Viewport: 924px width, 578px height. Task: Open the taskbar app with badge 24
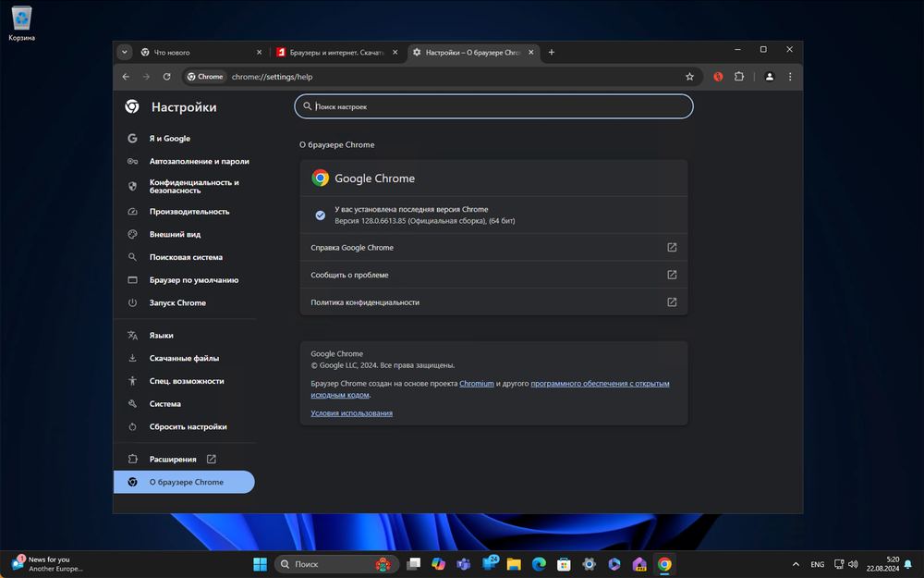(x=490, y=563)
